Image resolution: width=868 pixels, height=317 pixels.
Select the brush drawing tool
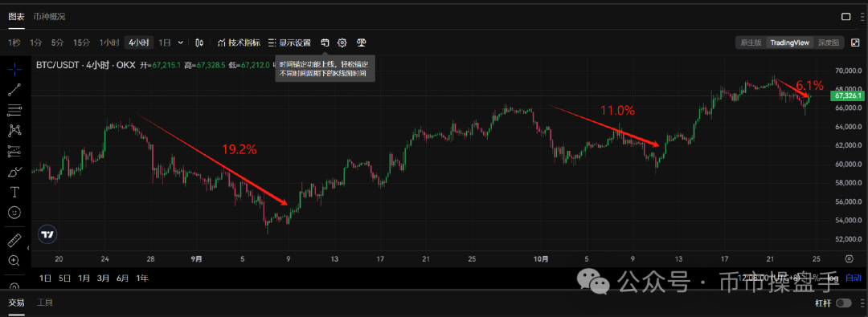click(15, 172)
